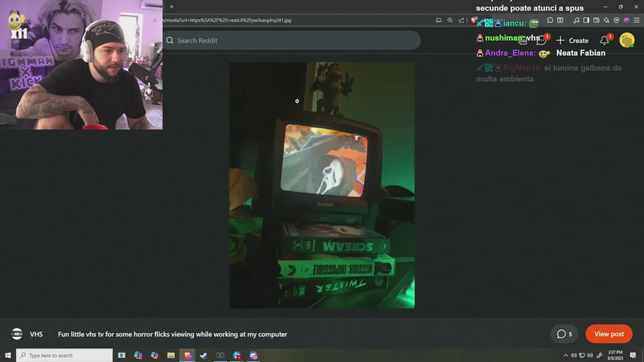Image resolution: width=644 pixels, height=362 pixels.
Task: Open Task View on the taskbar
Action: [121, 355]
